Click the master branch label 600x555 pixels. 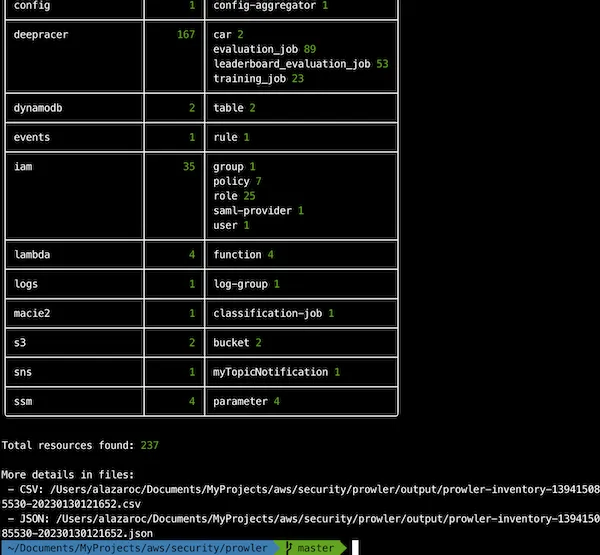click(316, 548)
